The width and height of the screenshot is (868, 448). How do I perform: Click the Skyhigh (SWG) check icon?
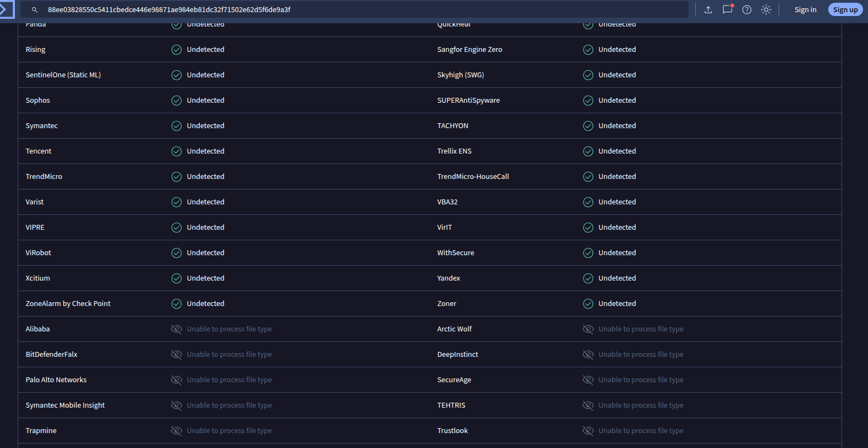pos(588,75)
